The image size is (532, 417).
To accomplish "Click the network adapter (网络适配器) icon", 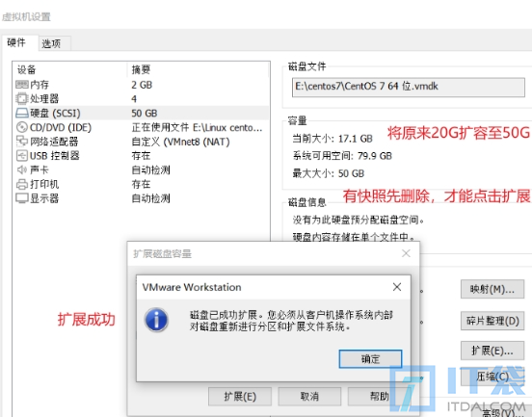I will point(22,141).
